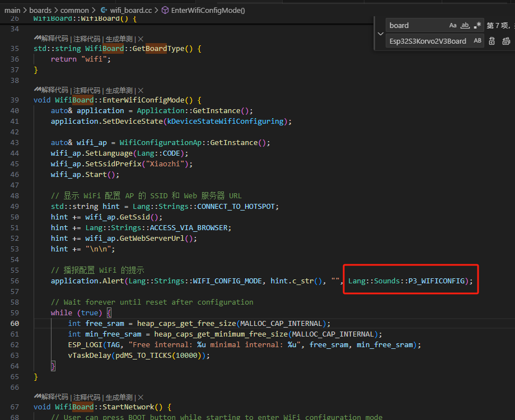Screen dimensions: 515x420
Task: Open the 'main' breadcrumb folder dropdown
Action: pos(12,10)
